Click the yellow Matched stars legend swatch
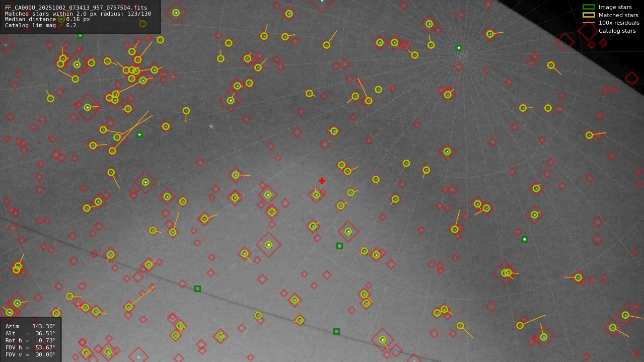The width and height of the screenshot is (644, 362). (x=589, y=15)
